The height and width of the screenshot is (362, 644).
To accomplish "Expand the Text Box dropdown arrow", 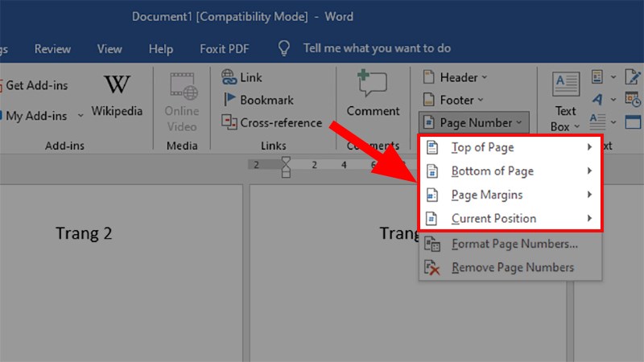I will coord(576,126).
